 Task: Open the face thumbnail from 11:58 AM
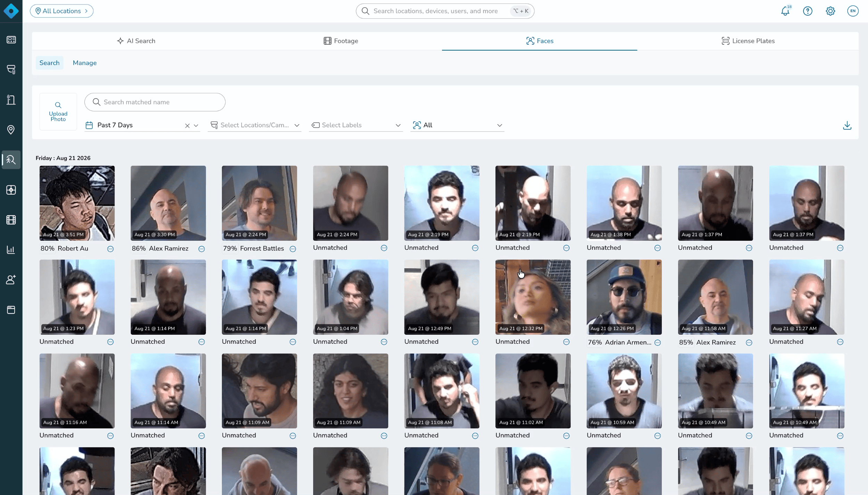click(x=716, y=297)
